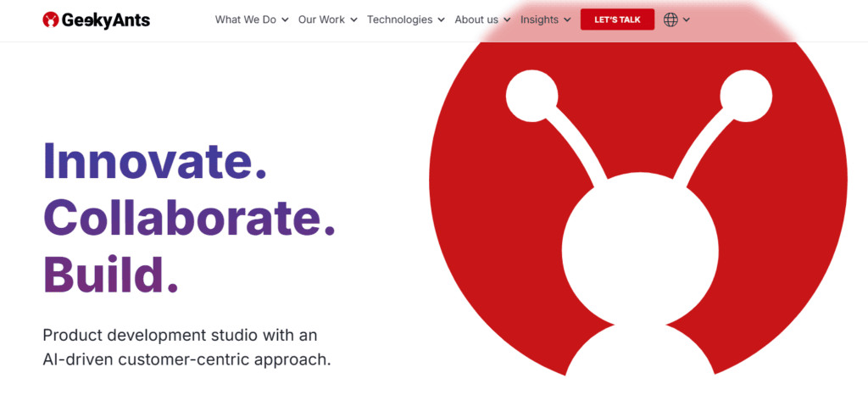Click the GeekyAnts logo
Image resolution: width=868 pixels, height=417 pixels.
tap(97, 20)
